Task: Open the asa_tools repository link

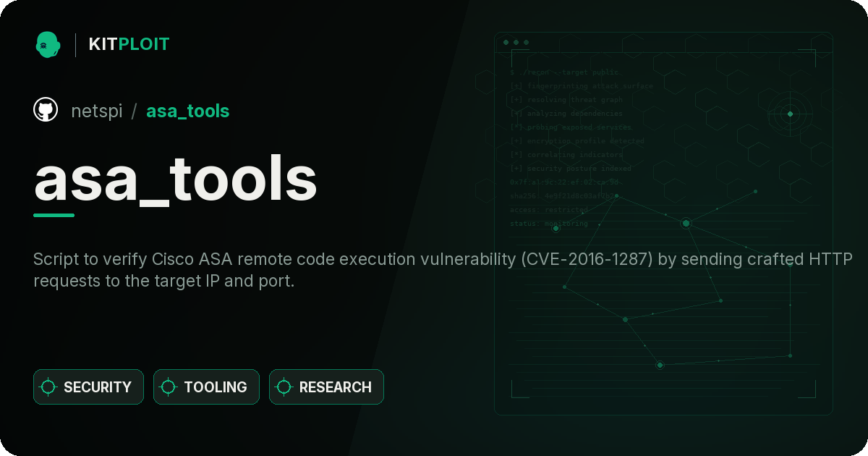Action: (x=188, y=111)
